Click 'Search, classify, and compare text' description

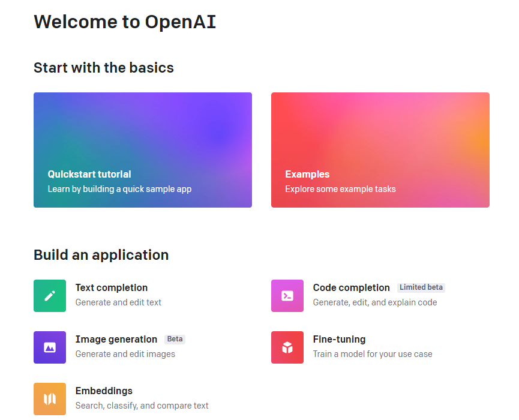tap(142, 406)
